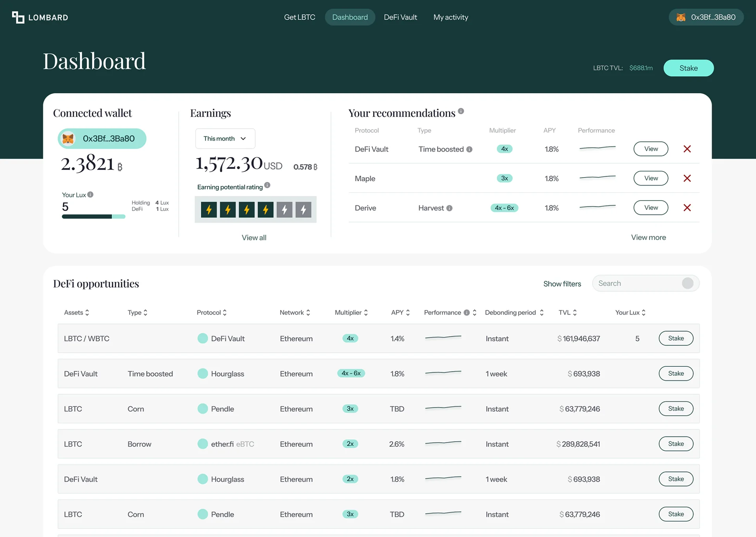Viewport: 756px width, 537px height.
Task: Open the This month dropdown
Action: click(x=225, y=139)
